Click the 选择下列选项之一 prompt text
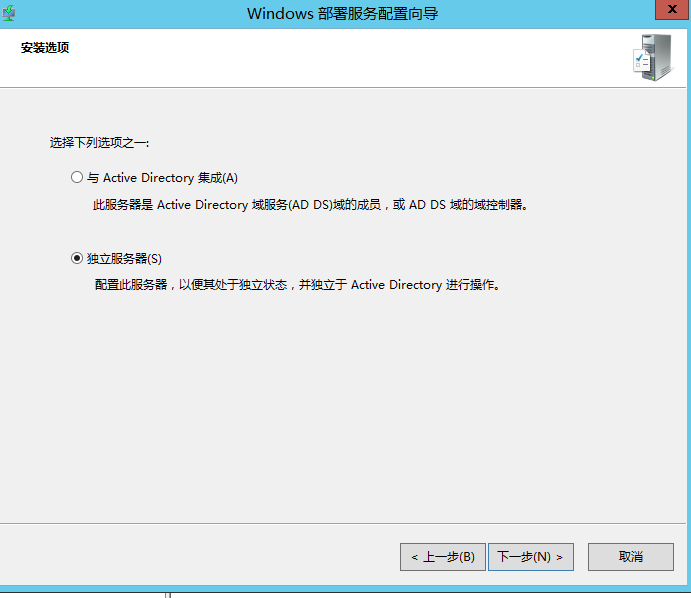The height and width of the screenshot is (598, 691). pyautogui.click(x=99, y=143)
